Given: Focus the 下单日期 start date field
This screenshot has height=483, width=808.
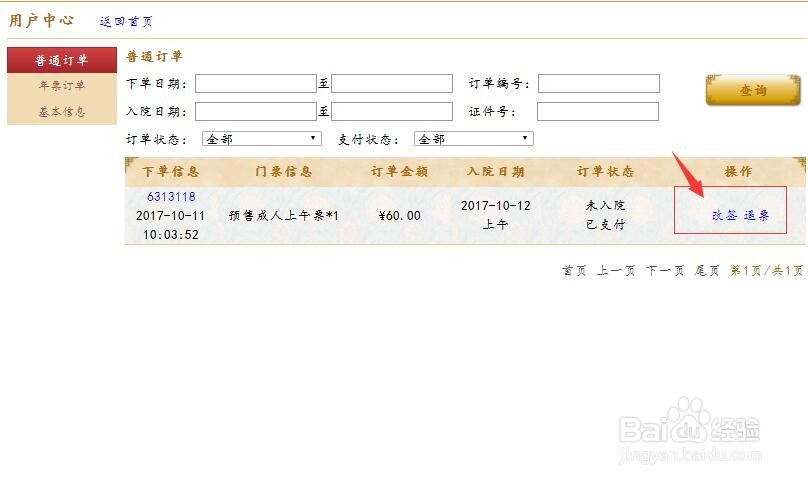Looking at the screenshot, I should click(256, 84).
